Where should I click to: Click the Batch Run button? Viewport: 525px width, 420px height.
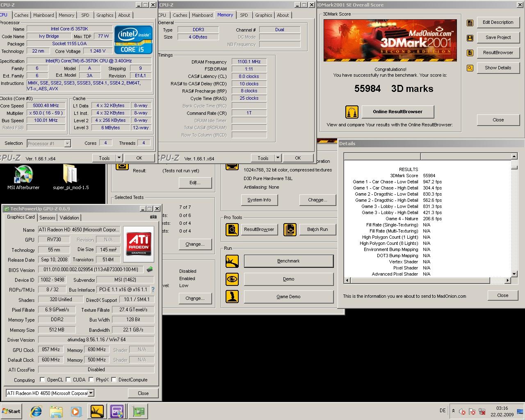click(x=317, y=229)
